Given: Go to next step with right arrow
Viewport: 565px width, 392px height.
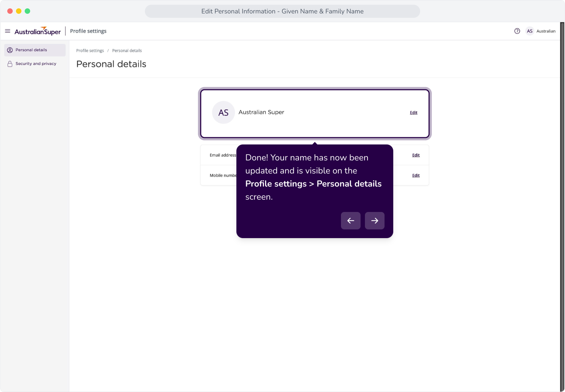Looking at the screenshot, I should [375, 221].
